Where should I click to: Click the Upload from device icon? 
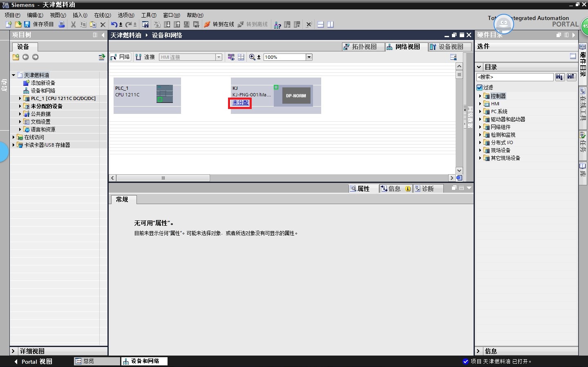pos(177,24)
